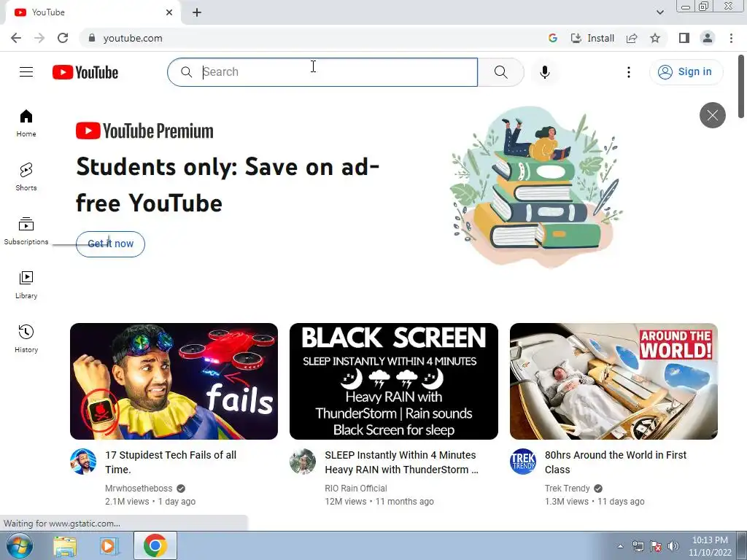Open Windows Media Player taskbar icon
The image size is (747, 560).
109,546
